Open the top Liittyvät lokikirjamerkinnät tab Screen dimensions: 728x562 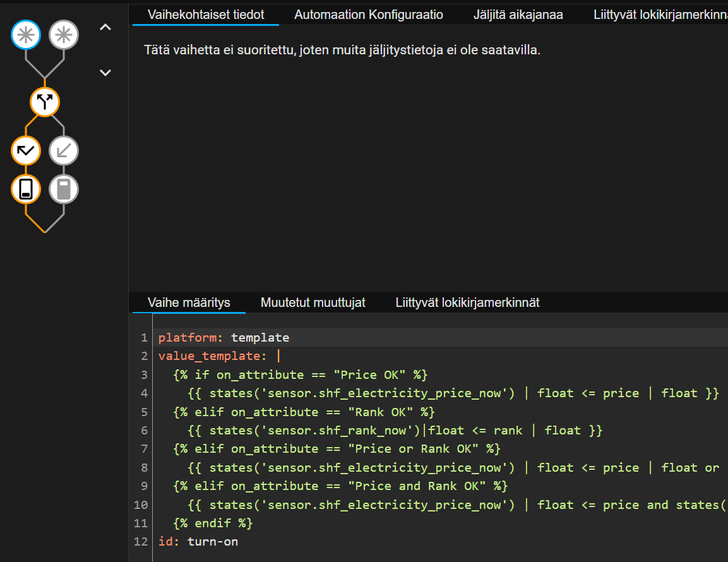660,15
